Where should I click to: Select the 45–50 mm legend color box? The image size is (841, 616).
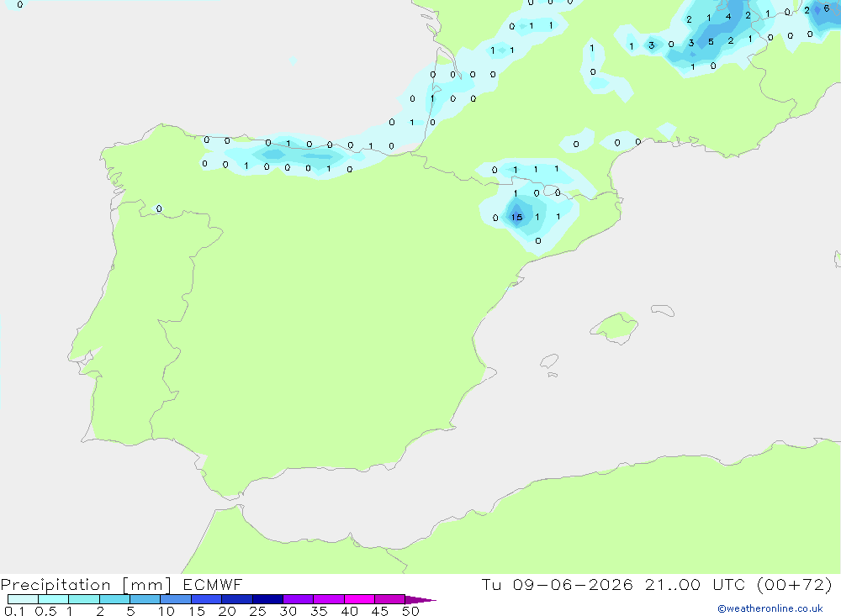tap(389, 599)
